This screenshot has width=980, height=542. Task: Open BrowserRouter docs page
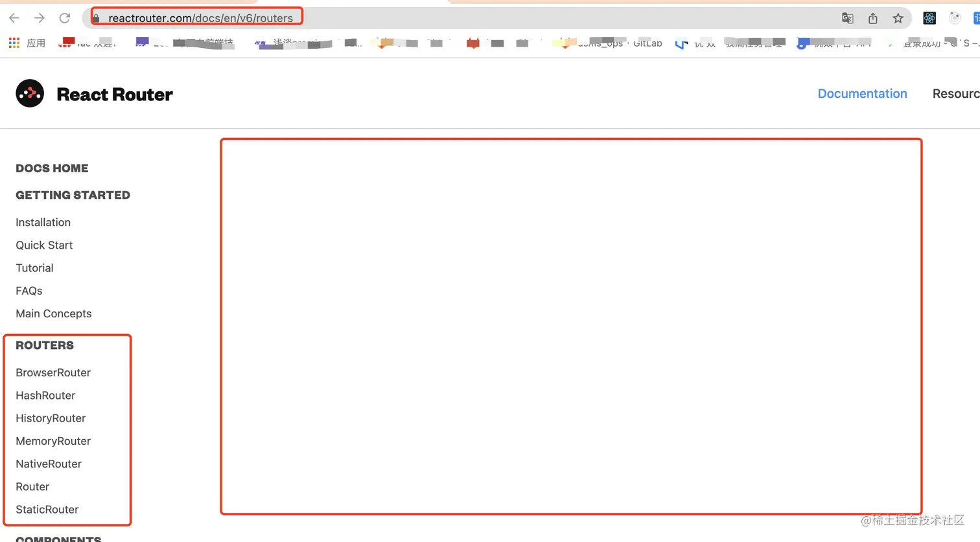coord(53,372)
